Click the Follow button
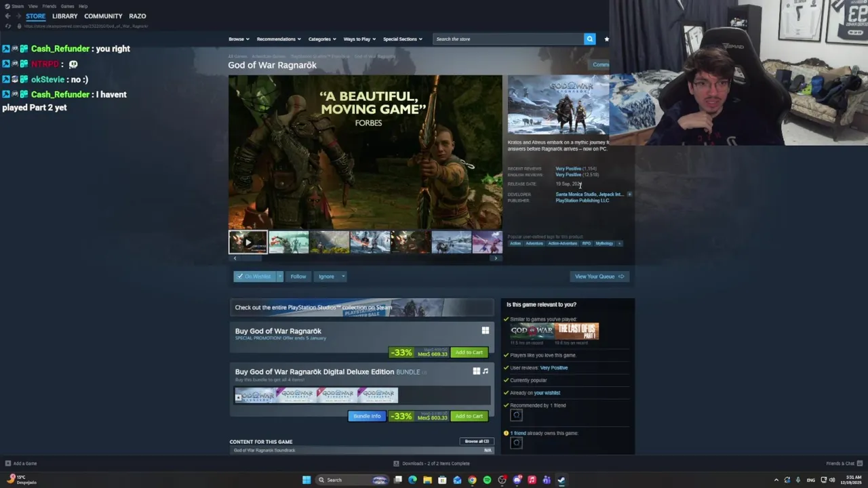Viewport: 868px width, 488px height. (298, 277)
